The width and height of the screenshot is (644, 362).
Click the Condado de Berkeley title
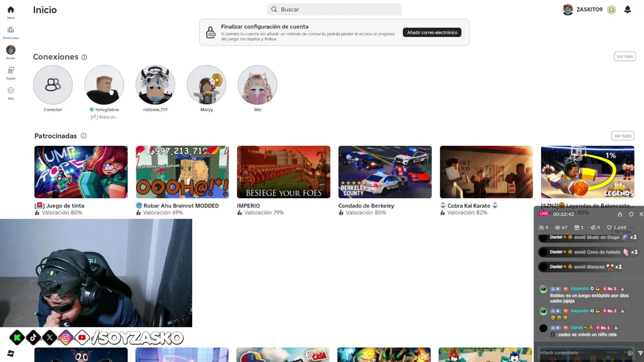click(x=366, y=206)
